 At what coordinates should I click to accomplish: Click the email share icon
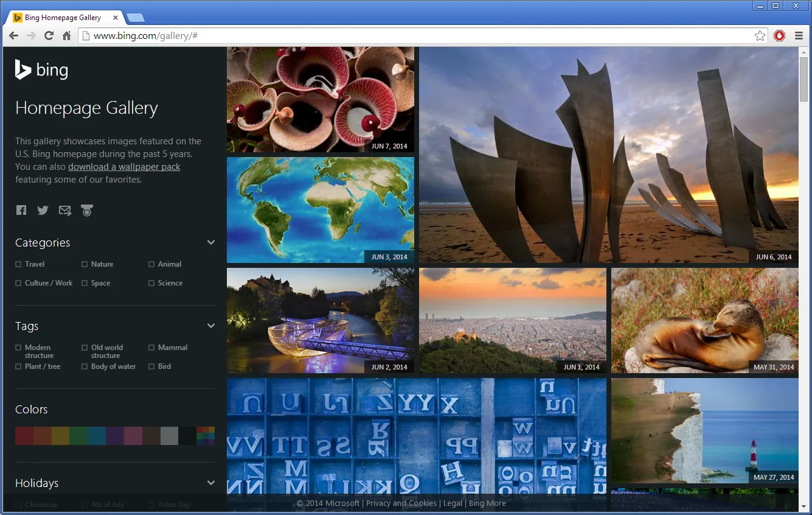pyautogui.click(x=64, y=210)
